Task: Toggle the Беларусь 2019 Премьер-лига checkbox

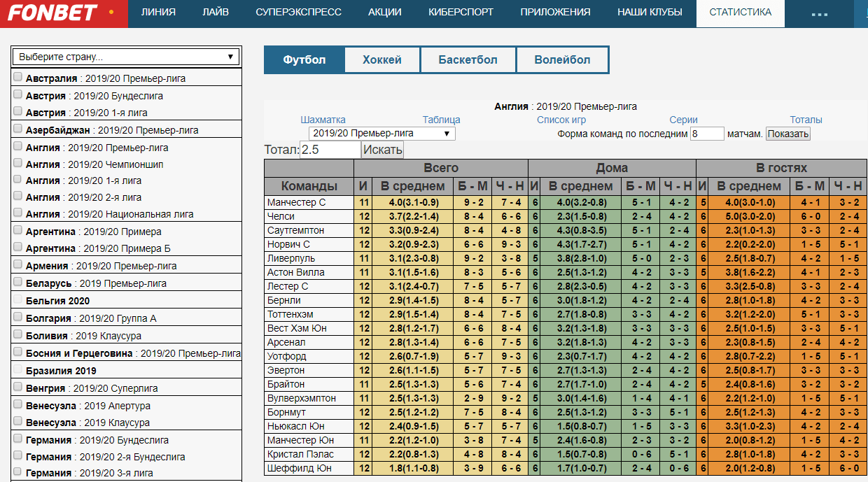Action: tap(17, 281)
